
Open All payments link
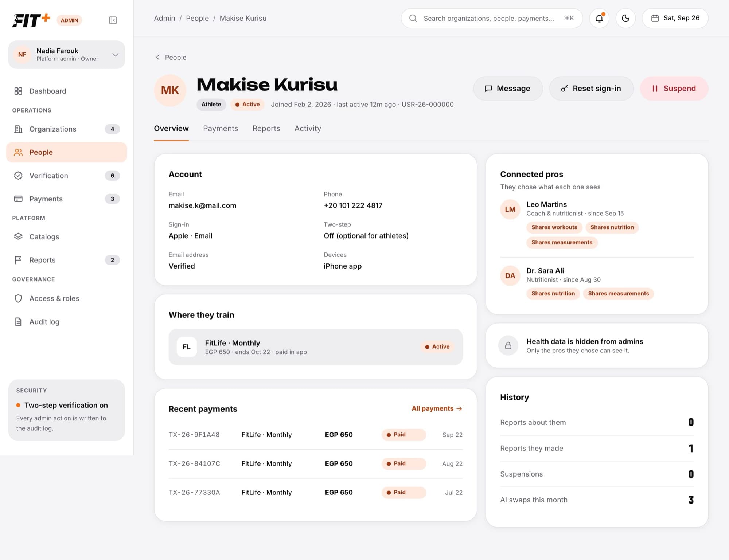click(437, 408)
